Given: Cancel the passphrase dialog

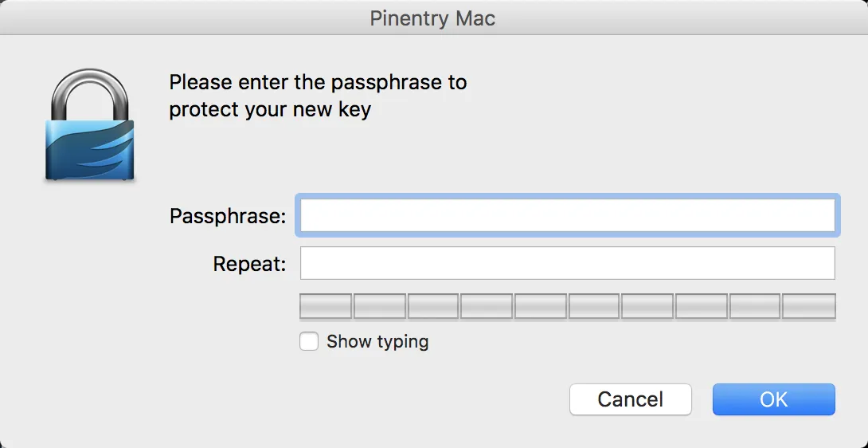Looking at the screenshot, I should coord(631,399).
